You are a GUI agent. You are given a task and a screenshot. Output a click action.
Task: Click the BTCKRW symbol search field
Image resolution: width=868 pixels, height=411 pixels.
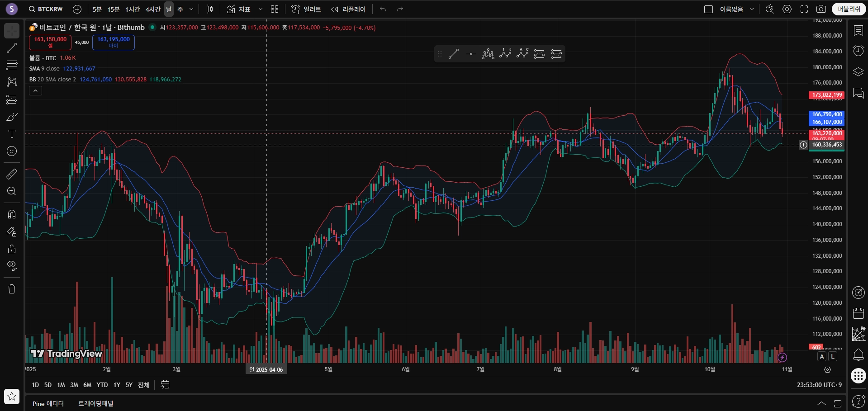tap(46, 9)
